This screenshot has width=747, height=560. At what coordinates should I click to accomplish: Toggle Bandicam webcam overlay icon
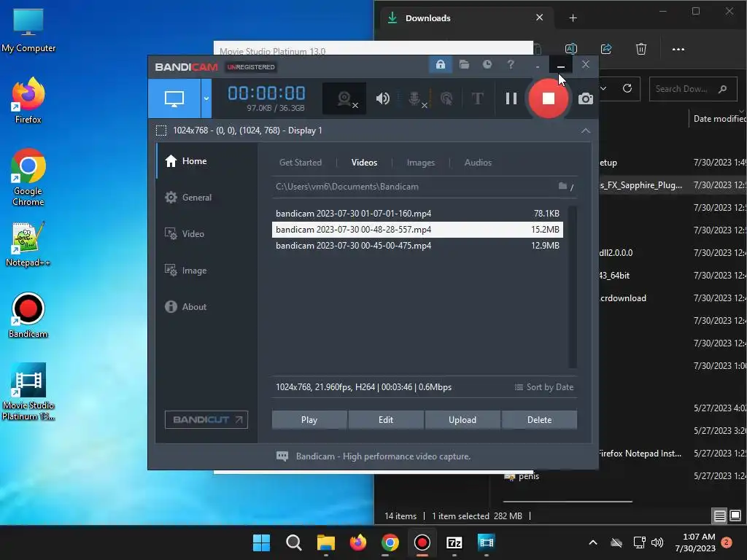pyautogui.click(x=344, y=98)
